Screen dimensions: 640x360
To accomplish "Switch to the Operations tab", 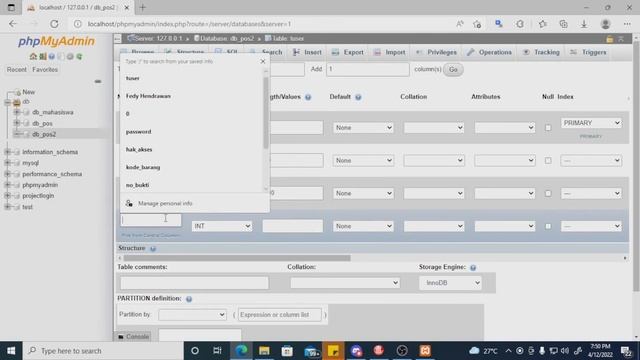I will [x=489, y=52].
